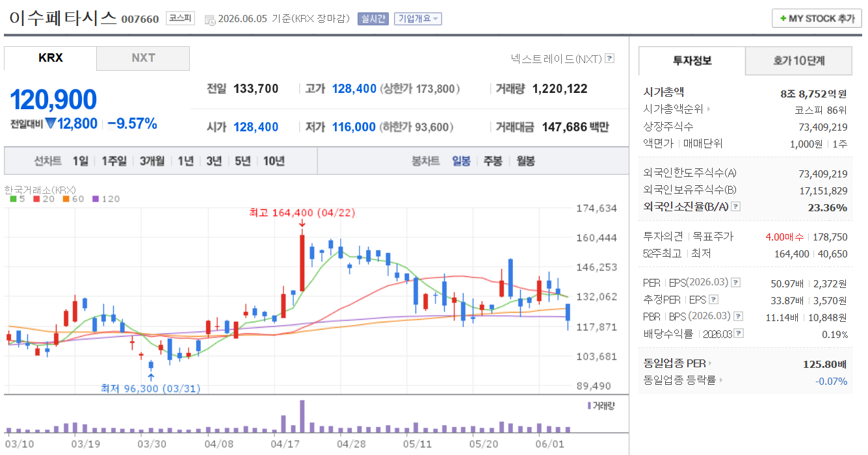Expand the 동일업종 PER arrow
Image resolution: width=868 pixels, height=455 pixels.
pos(710,363)
